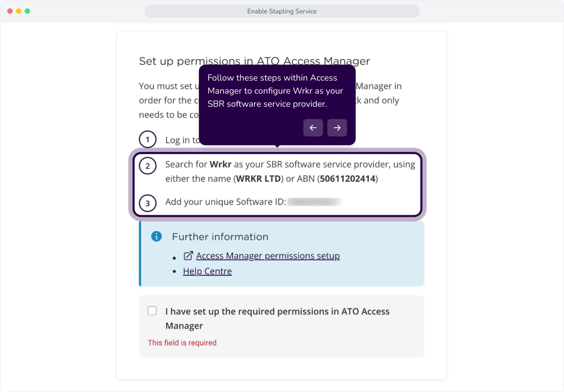Advance the tour with the forward arrow

click(x=337, y=128)
